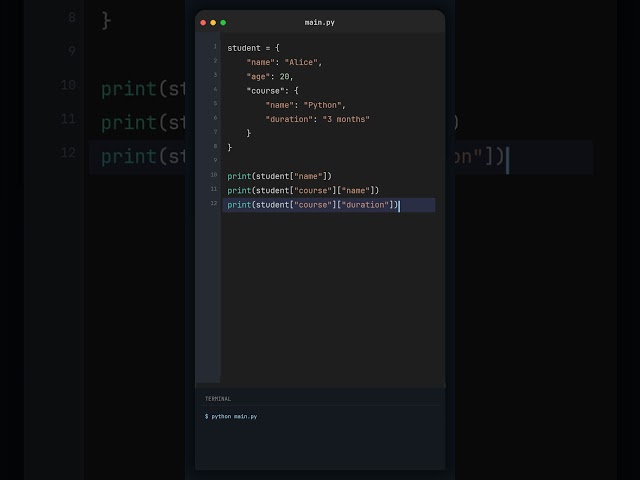Click the '$ python main.py' terminal command
This screenshot has width=640, height=480.
(231, 416)
